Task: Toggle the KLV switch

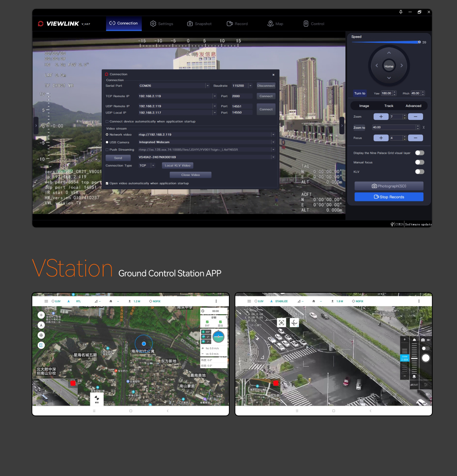Action: point(420,171)
